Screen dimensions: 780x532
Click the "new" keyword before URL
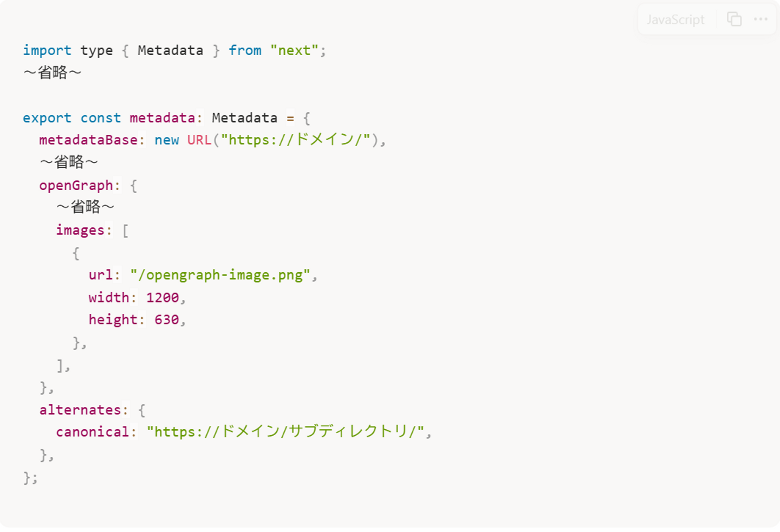pyautogui.click(x=166, y=140)
